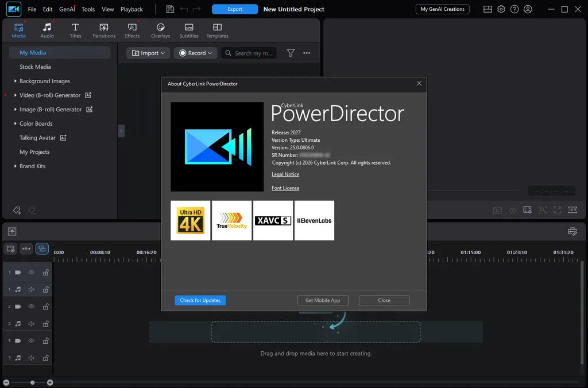Switch to the Transitions tab

[x=103, y=31]
